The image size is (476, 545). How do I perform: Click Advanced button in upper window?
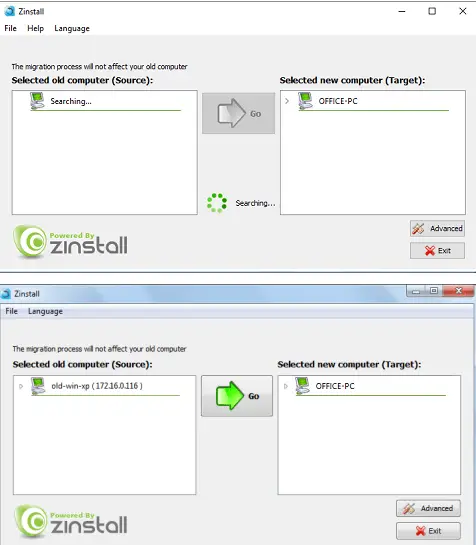[437, 228]
